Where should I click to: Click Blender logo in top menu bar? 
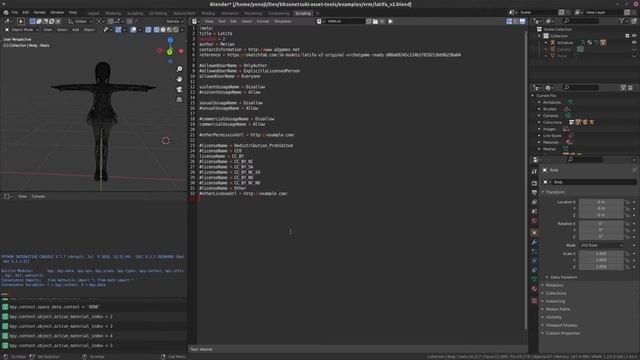[6, 13]
